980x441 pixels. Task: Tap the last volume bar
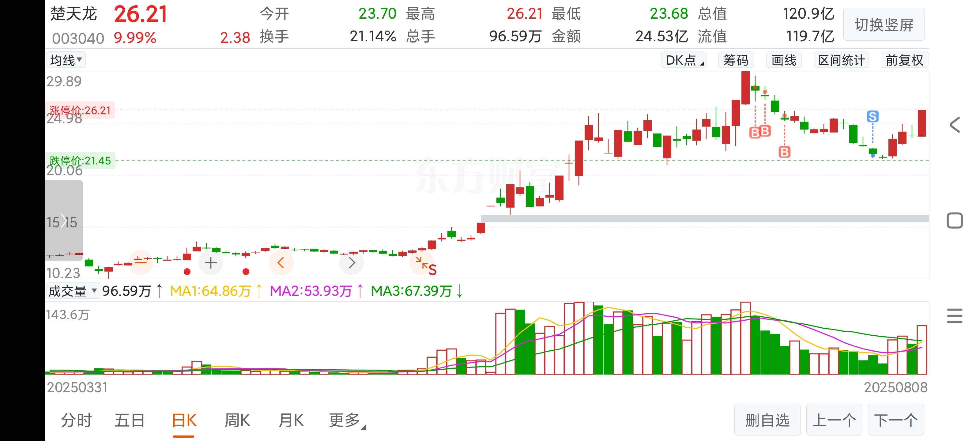[x=922, y=350]
